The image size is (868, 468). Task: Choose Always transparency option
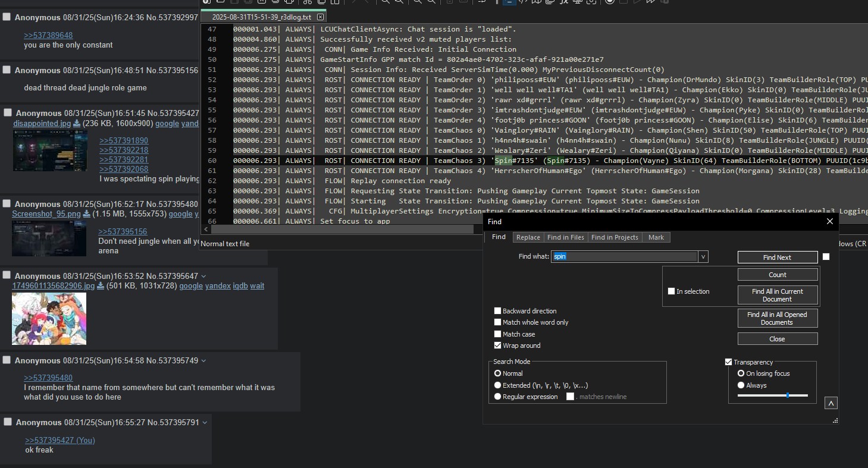741,385
